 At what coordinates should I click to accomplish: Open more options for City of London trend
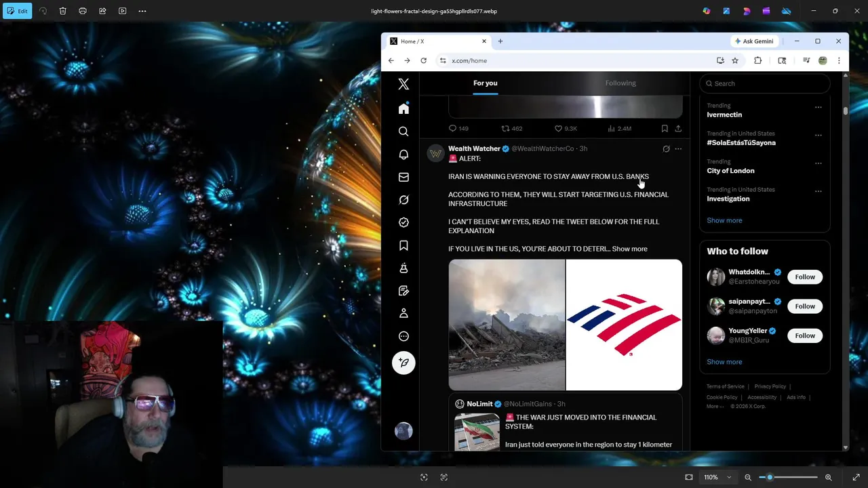(x=818, y=163)
